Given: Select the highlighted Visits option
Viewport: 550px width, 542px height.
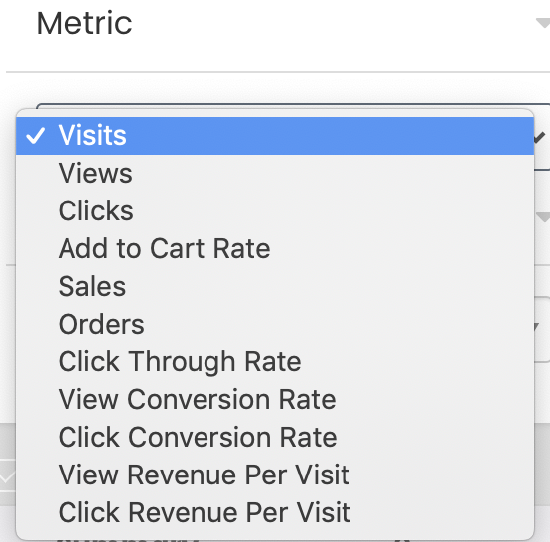Looking at the screenshot, I should coord(275,136).
